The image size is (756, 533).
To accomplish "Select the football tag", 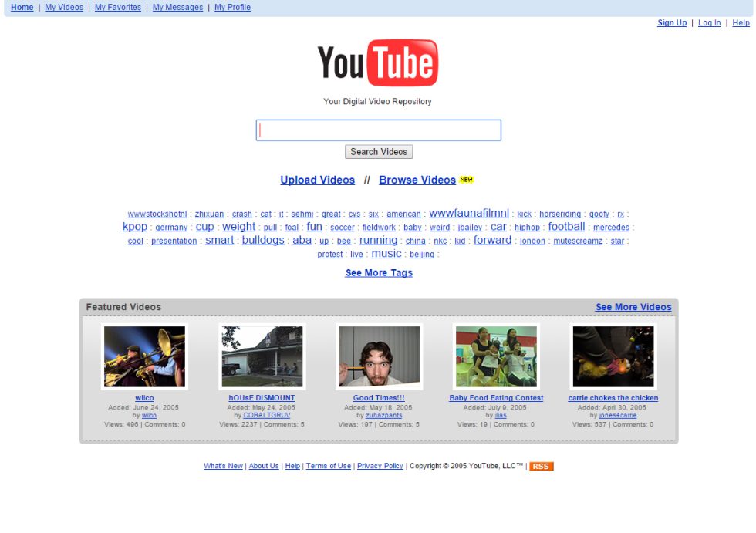I will click(x=566, y=227).
